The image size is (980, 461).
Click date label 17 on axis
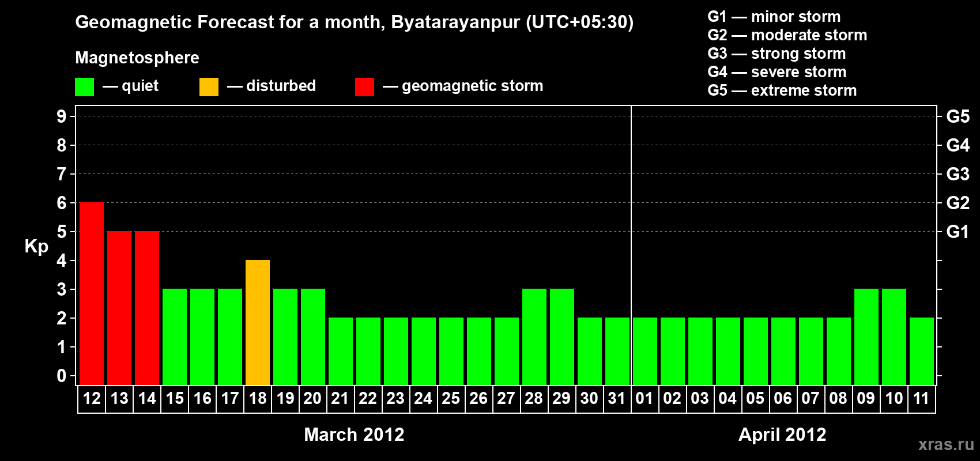(x=230, y=398)
